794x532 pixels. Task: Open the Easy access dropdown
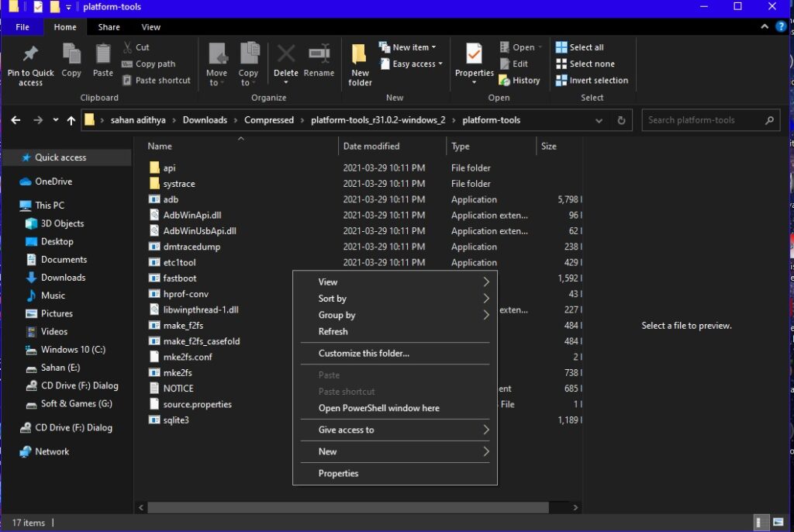coord(412,64)
